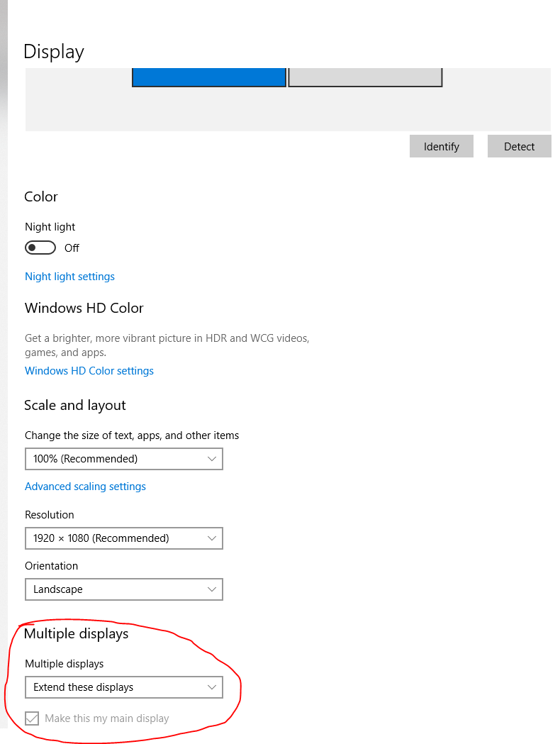The image size is (560, 744).
Task: Select the blue display 1 rectangle
Action: pyautogui.click(x=208, y=77)
